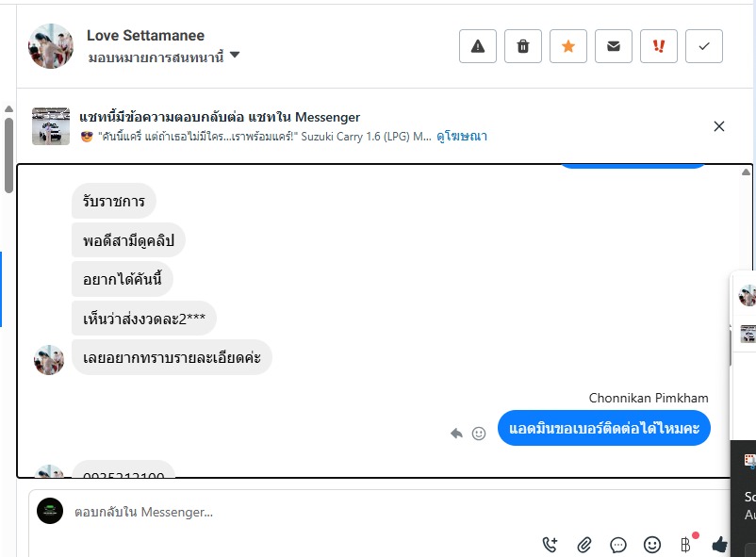Click the Suzuki Carry ad thumbnail
Screen dimensions: 756x557
(51, 126)
